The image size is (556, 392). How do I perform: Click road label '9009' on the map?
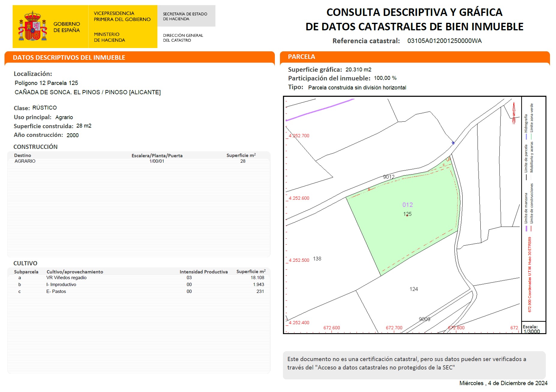click(x=425, y=319)
